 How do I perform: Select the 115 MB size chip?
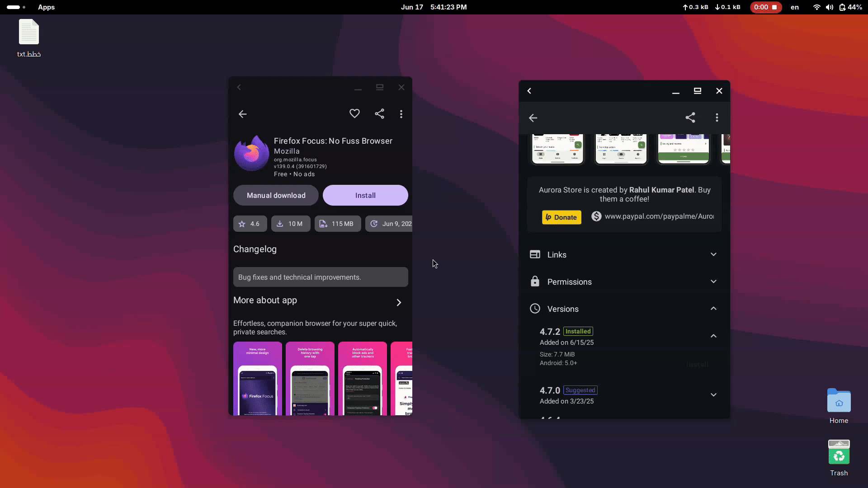338,224
